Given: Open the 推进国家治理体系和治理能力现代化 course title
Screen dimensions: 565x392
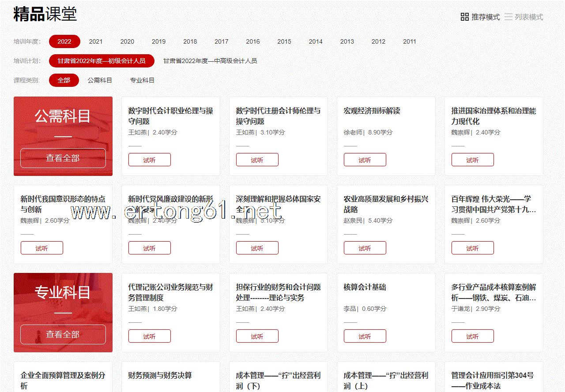Looking at the screenshot, I should click(x=493, y=116).
